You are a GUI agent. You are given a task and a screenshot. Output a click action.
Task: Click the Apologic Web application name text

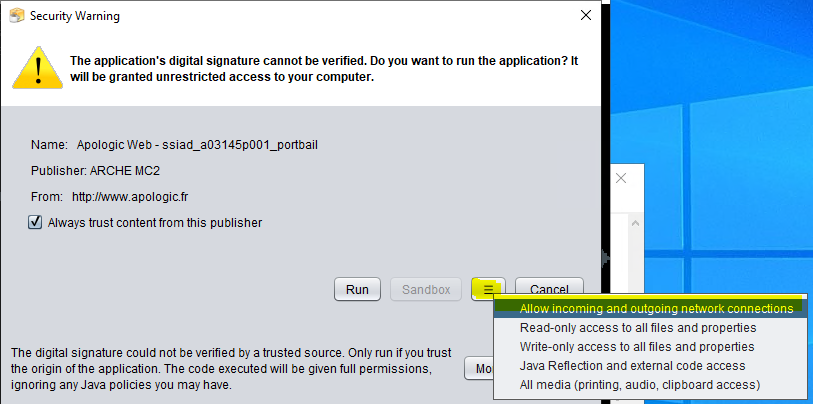coord(197,145)
